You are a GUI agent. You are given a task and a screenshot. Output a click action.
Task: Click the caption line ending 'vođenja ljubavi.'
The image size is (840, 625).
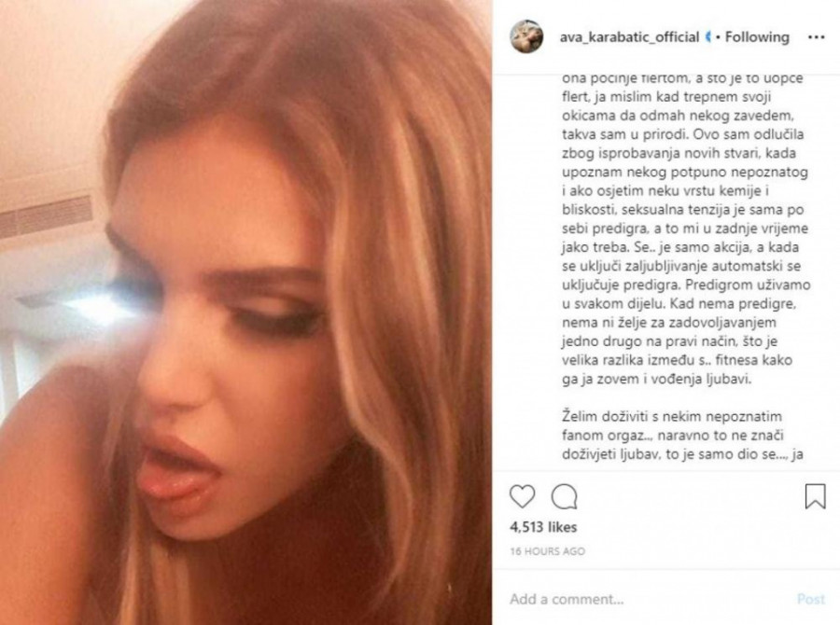pyautogui.click(x=657, y=379)
